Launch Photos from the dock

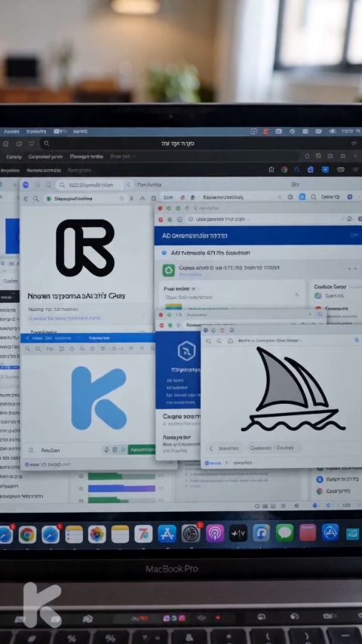coord(97,535)
